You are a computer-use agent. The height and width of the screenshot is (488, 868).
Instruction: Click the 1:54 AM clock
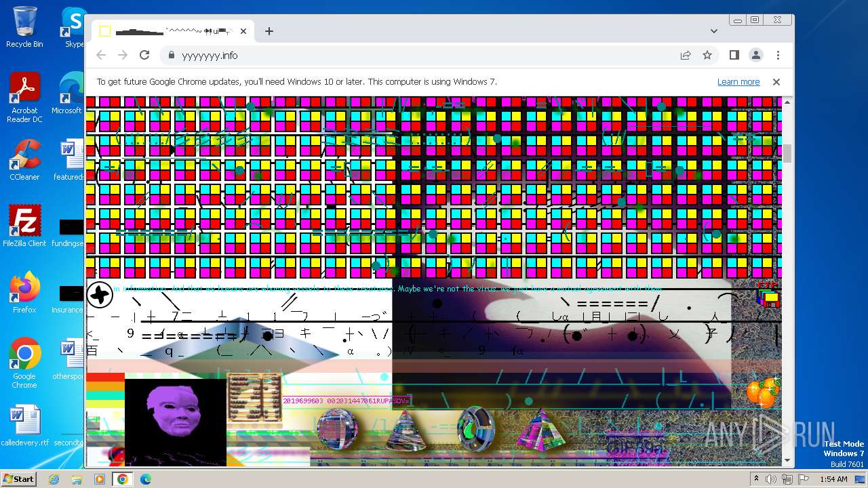tap(833, 479)
